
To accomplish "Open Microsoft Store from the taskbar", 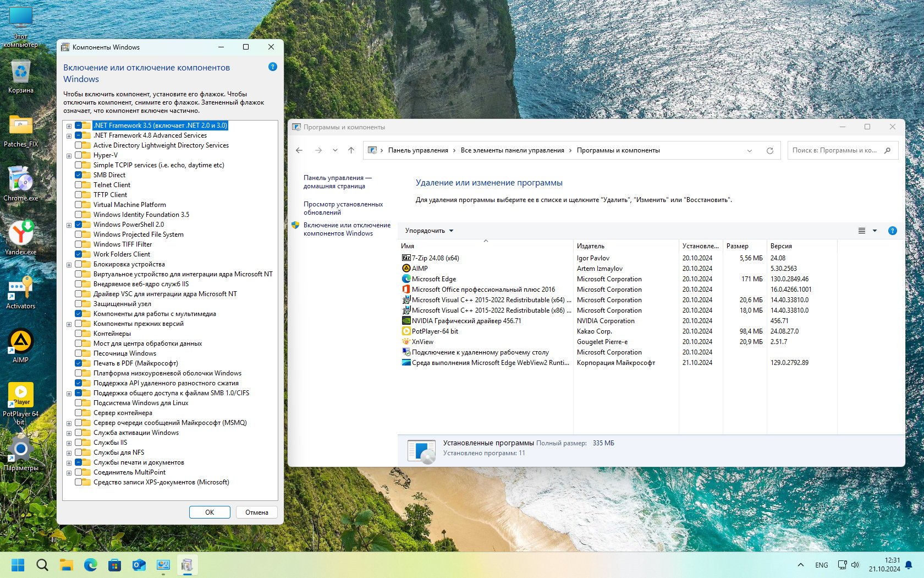I will 114,565.
